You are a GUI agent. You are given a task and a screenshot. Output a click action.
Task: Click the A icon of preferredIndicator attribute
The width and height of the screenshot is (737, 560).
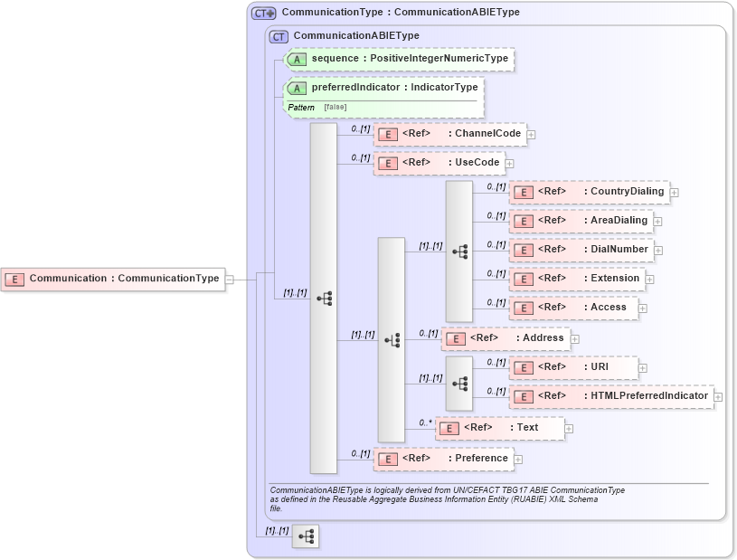coord(296,88)
